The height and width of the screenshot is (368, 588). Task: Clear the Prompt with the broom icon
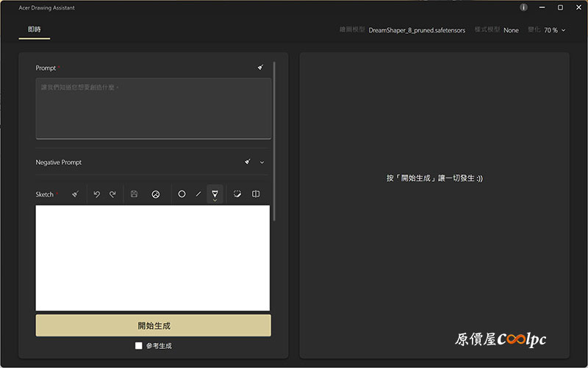click(x=260, y=68)
